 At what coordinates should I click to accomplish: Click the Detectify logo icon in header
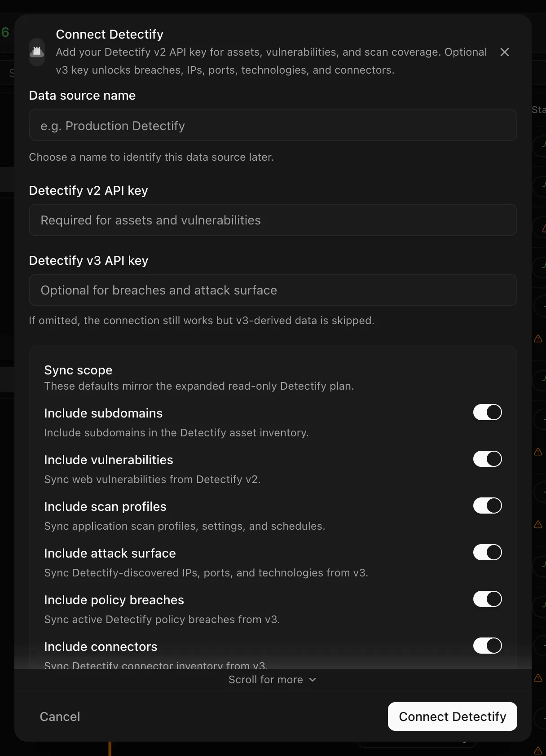(x=37, y=52)
